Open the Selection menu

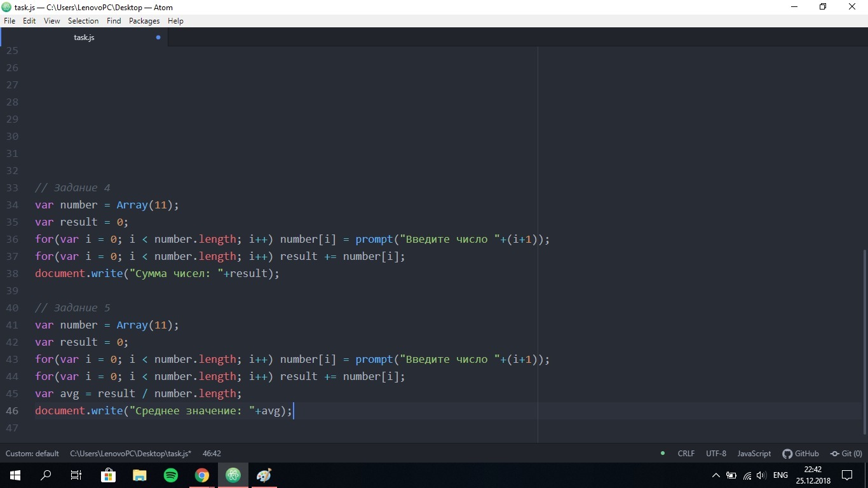83,21
